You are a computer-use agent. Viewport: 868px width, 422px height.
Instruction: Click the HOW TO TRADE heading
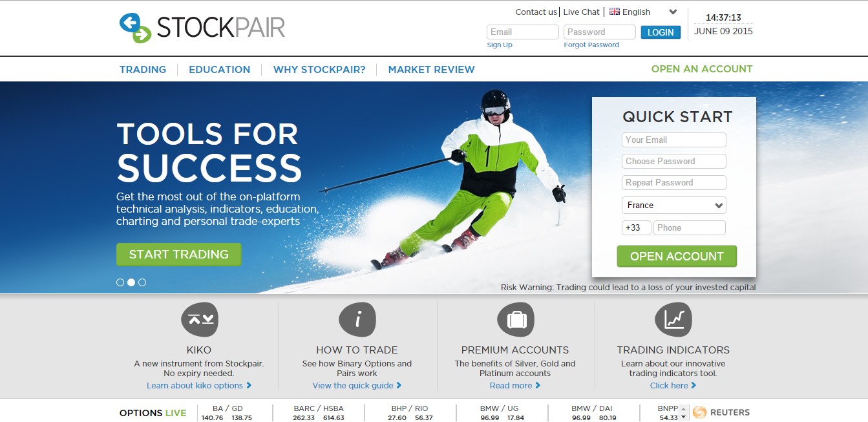pos(357,350)
